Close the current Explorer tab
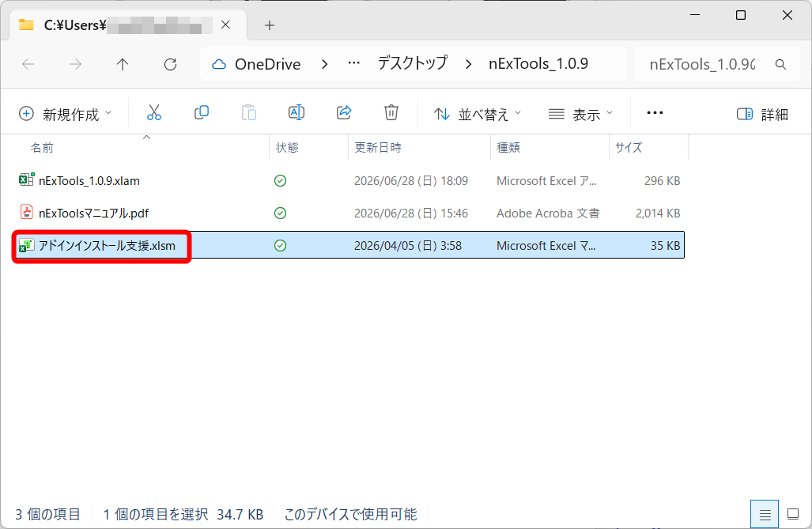The height and width of the screenshot is (529, 812). pyautogui.click(x=226, y=25)
